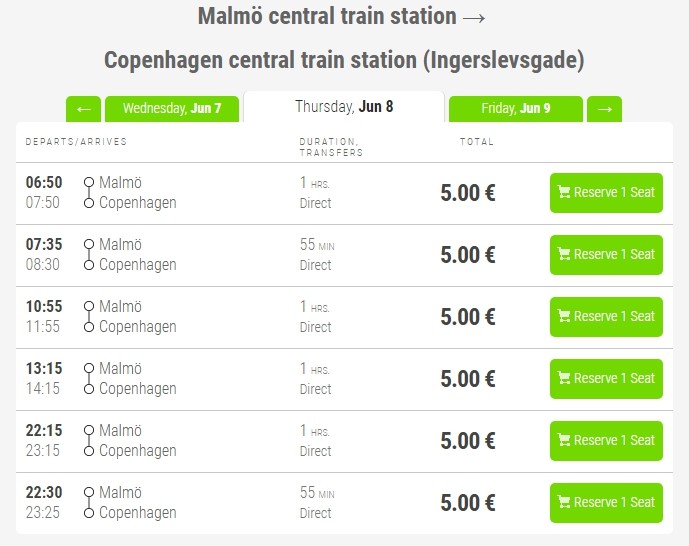Switch to the Wednesday, Jun 7 tab

click(x=172, y=109)
